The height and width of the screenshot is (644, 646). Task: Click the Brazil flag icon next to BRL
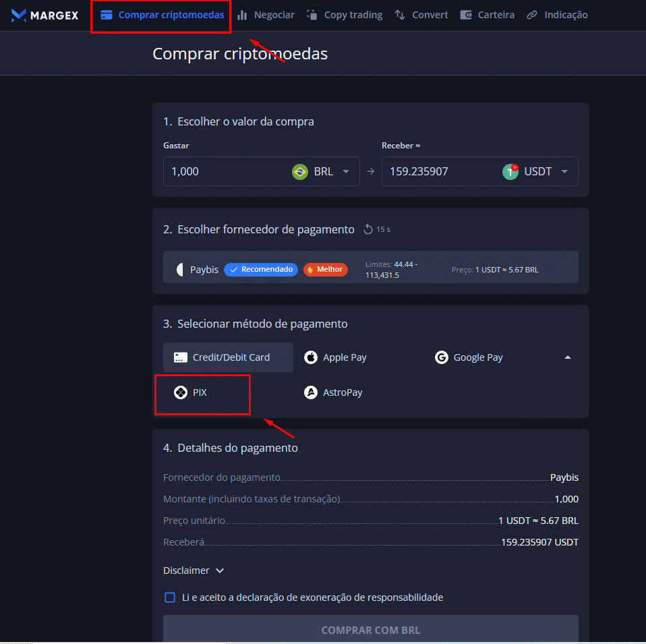point(300,172)
